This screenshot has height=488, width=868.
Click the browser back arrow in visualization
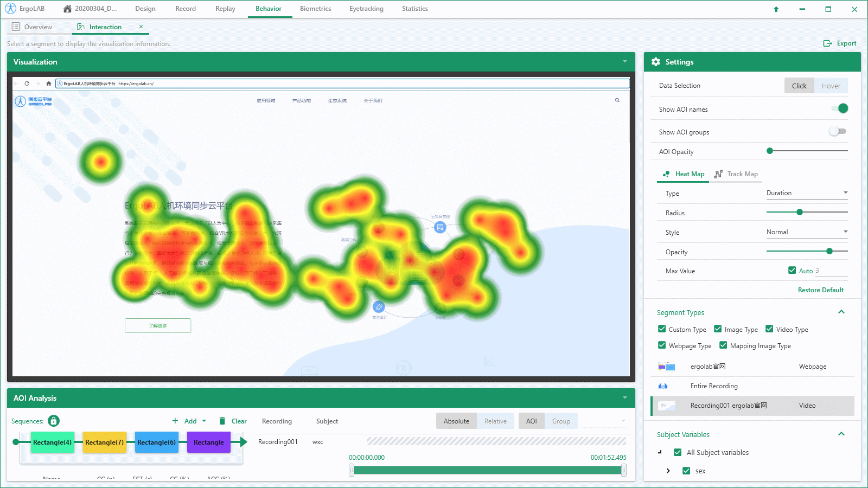(16, 84)
